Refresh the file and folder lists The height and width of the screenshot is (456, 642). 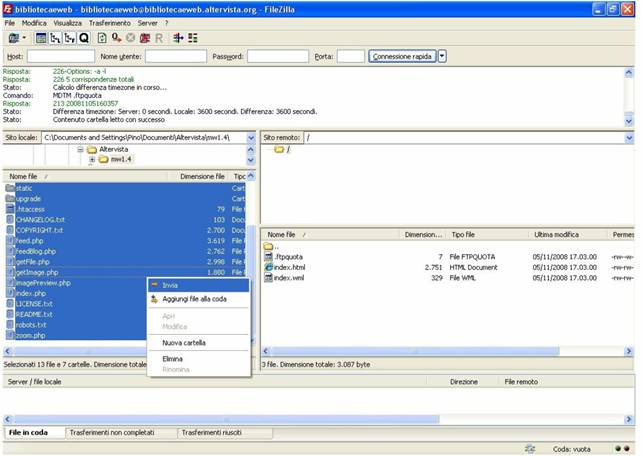102,38
